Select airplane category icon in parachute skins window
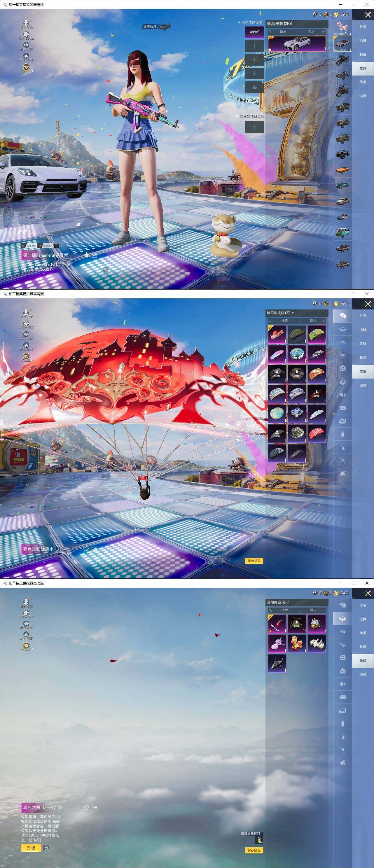 [342, 355]
